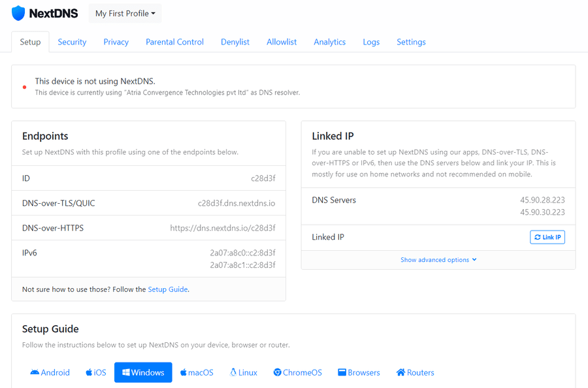
Task: Select the DNS-over-HTTPS URL
Action: click(x=223, y=228)
